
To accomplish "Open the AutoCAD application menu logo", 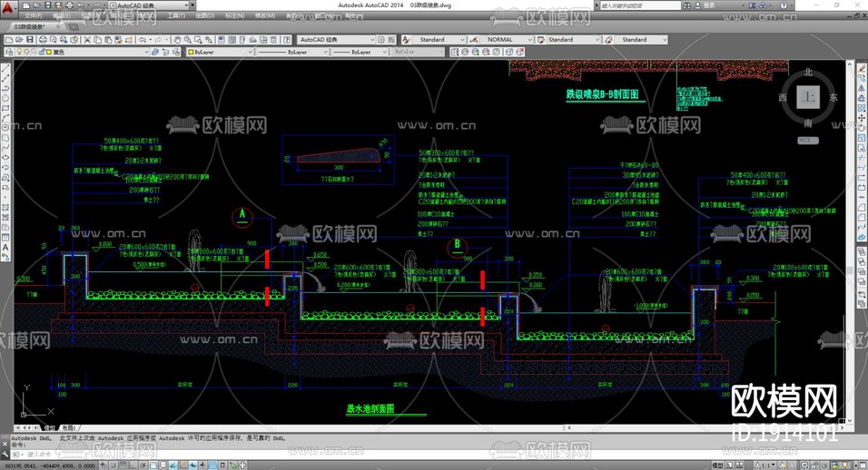I will [8, 6].
